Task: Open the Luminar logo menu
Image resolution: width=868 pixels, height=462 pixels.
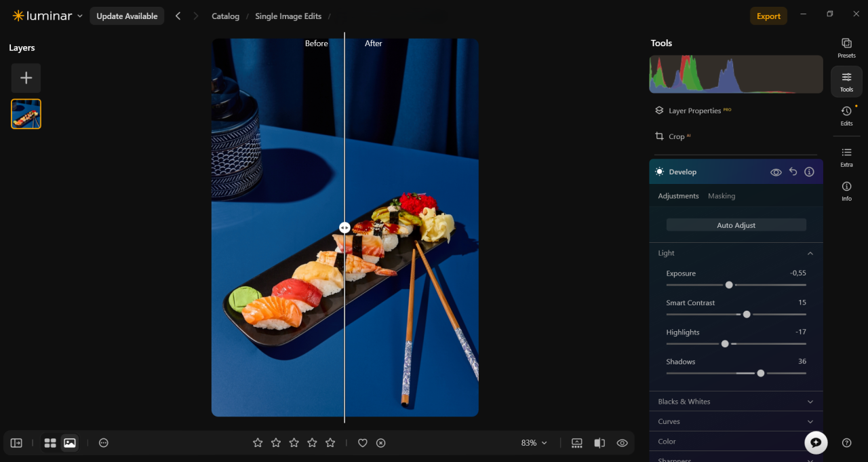Action: tap(47, 16)
